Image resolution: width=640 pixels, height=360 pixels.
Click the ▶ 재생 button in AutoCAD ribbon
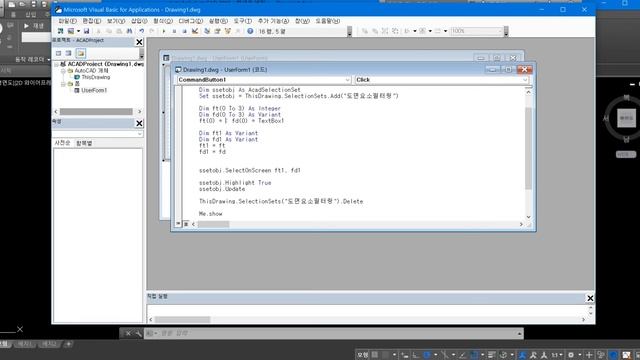click(x=34, y=26)
